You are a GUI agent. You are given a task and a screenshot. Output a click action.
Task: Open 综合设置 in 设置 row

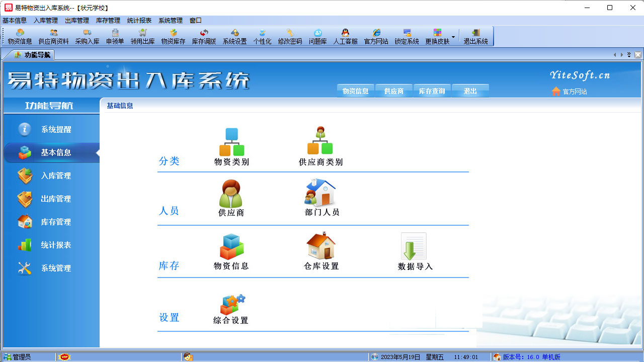click(x=231, y=309)
